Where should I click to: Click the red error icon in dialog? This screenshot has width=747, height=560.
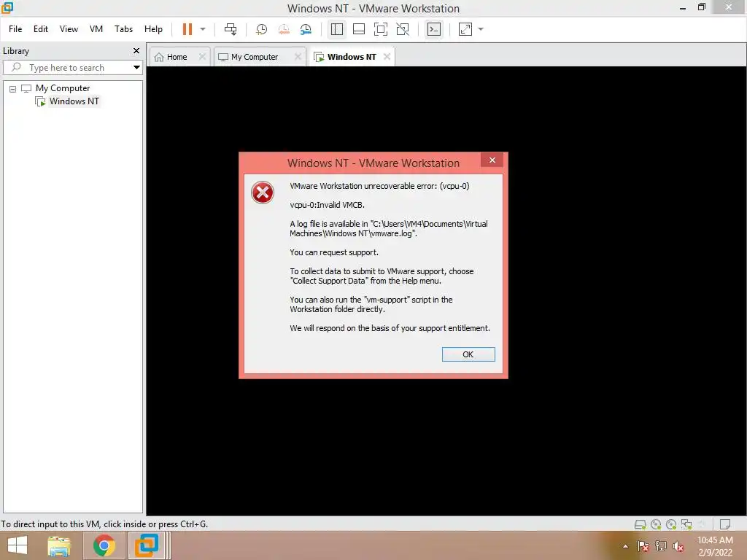tap(263, 192)
